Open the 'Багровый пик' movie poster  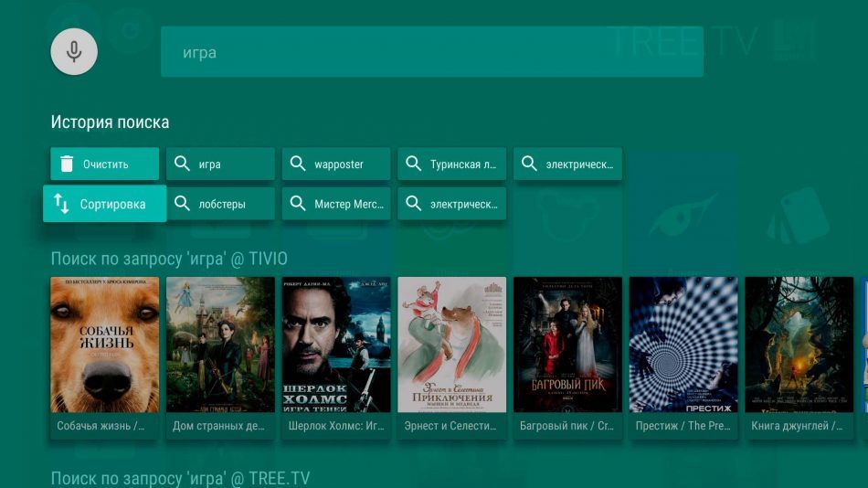click(x=567, y=345)
